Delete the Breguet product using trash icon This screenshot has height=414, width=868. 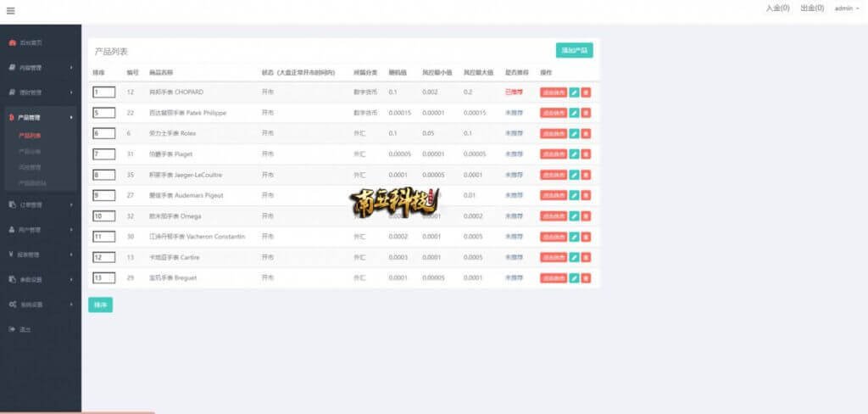pyautogui.click(x=586, y=277)
